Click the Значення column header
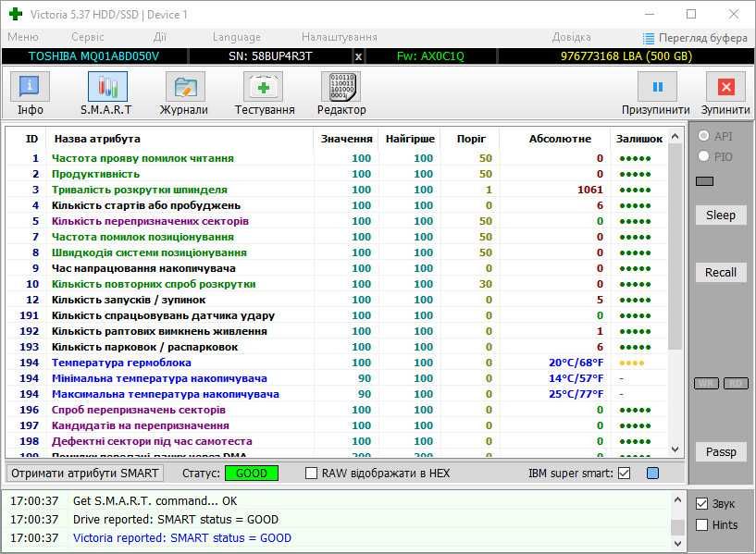The height and width of the screenshot is (554, 756). pos(346,139)
